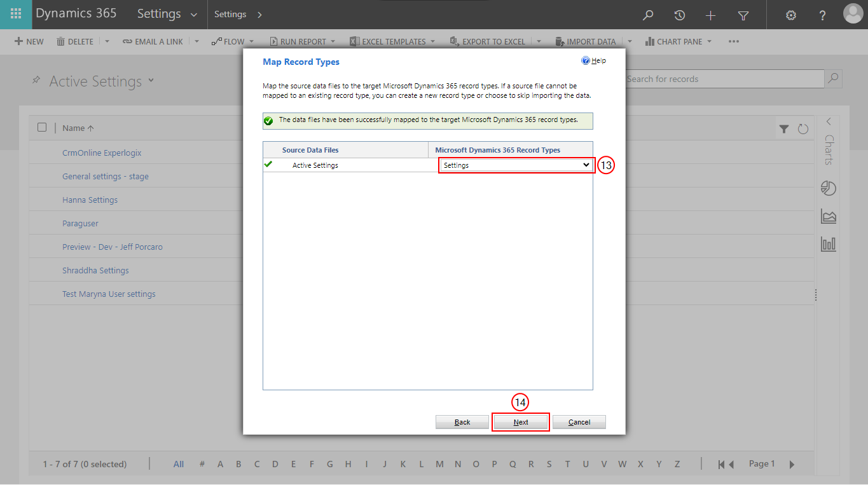
Task: Open the Settings record type dropdown
Action: point(516,165)
